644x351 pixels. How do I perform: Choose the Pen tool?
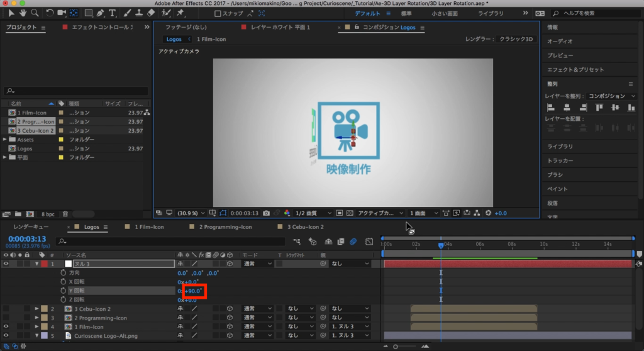tap(101, 13)
